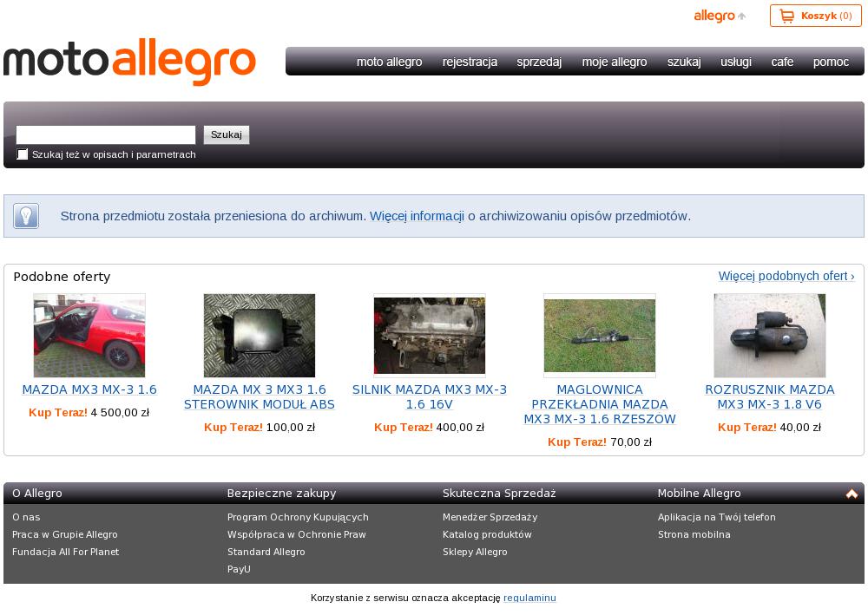Screen dimensions: 868x615
Task: Open Katalog produktów footer link
Action: click(487, 534)
